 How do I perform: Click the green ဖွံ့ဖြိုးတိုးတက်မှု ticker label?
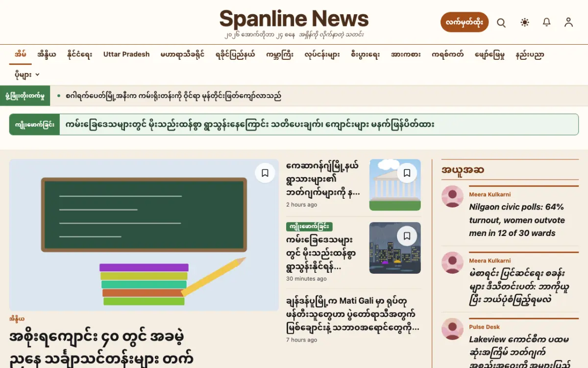(x=25, y=96)
